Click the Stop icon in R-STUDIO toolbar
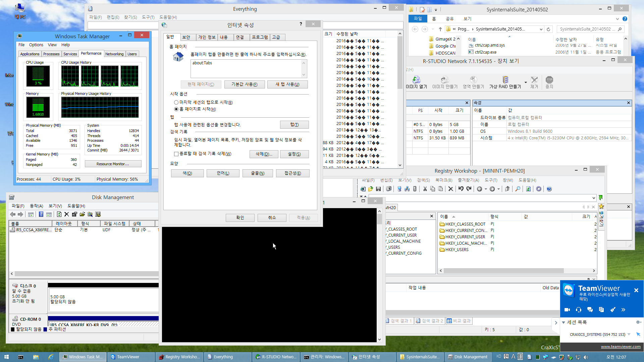The height and width of the screenshot is (362, 644). click(x=549, y=82)
